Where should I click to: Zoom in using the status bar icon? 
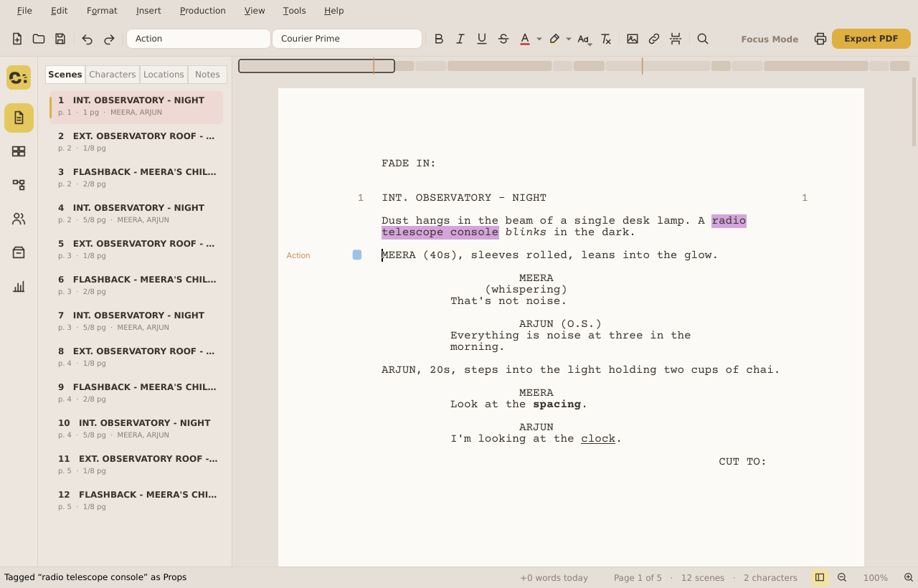coord(908,577)
